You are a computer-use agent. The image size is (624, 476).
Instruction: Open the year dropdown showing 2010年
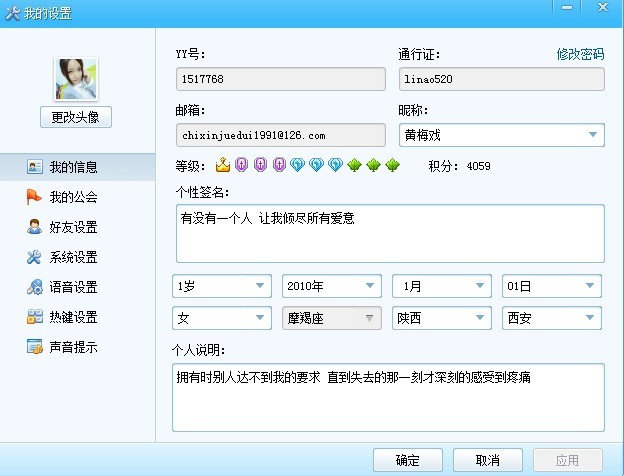pos(332,286)
